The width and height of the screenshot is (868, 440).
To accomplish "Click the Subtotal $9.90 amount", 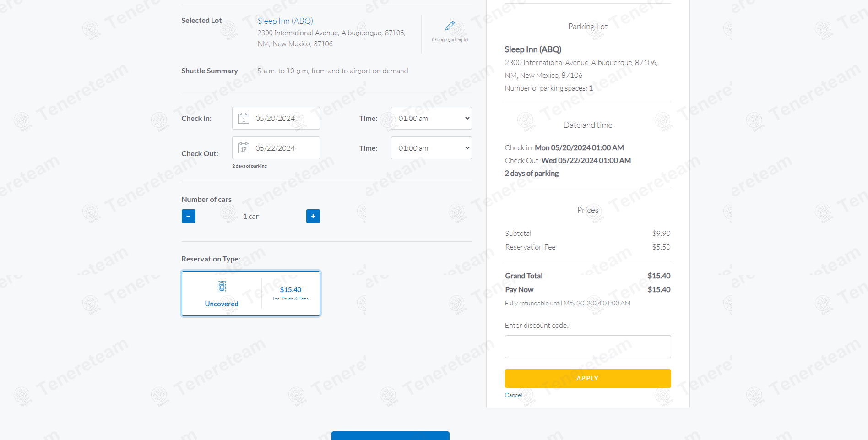I will [661, 234].
